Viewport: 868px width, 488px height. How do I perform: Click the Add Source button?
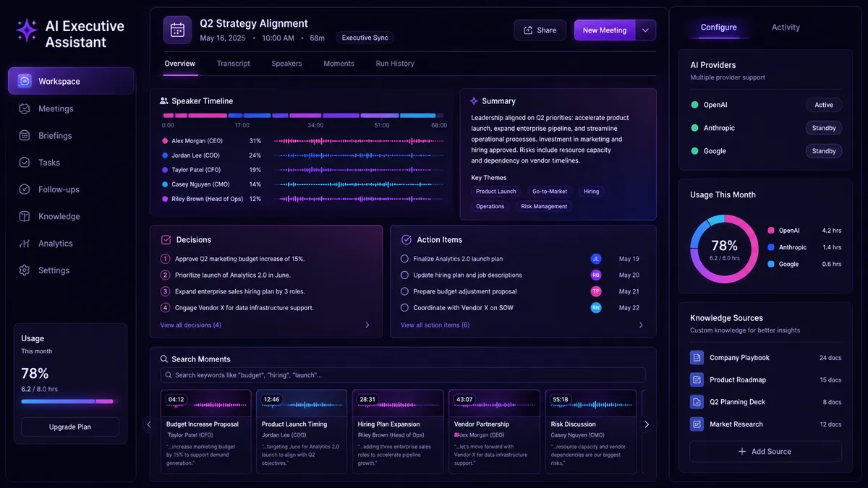(765, 451)
